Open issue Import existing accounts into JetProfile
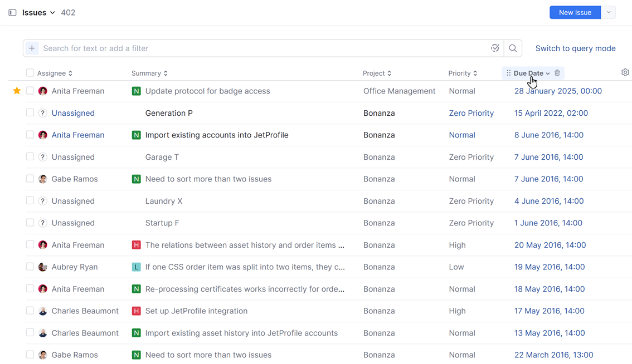The width and height of the screenshot is (632, 364). pos(217,135)
